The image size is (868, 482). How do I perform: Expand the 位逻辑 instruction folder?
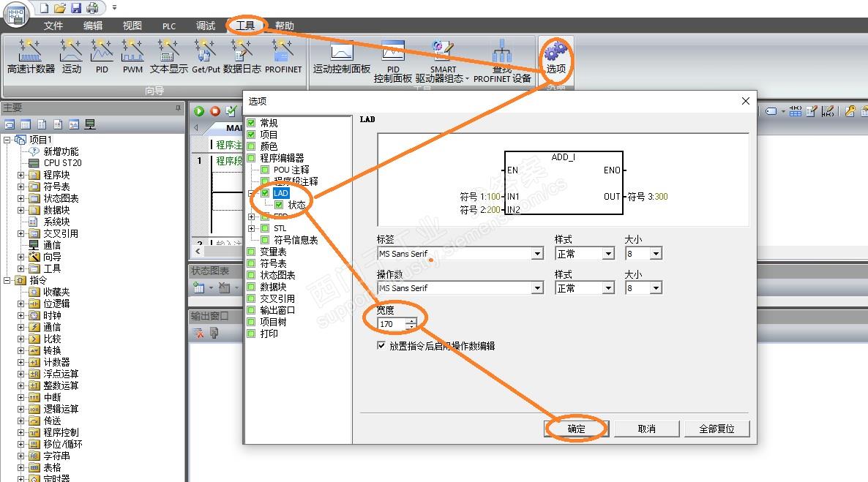point(20,304)
